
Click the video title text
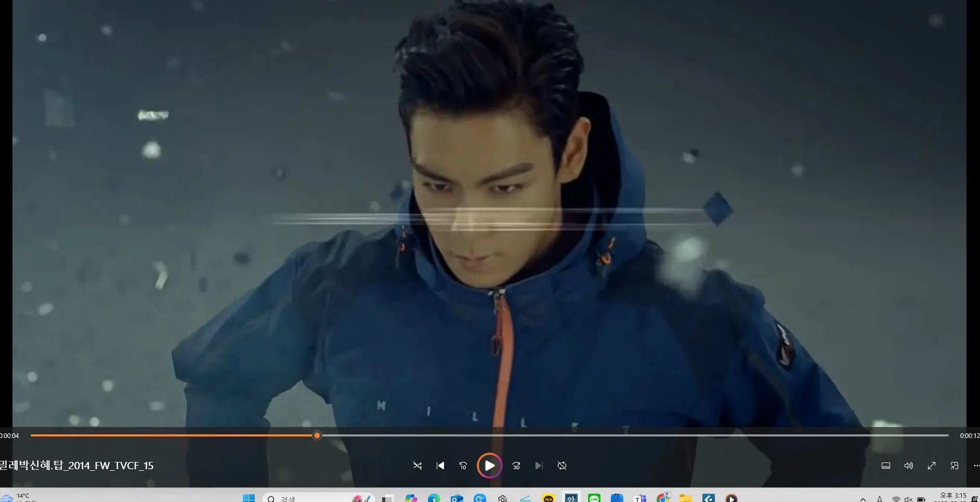click(x=76, y=466)
